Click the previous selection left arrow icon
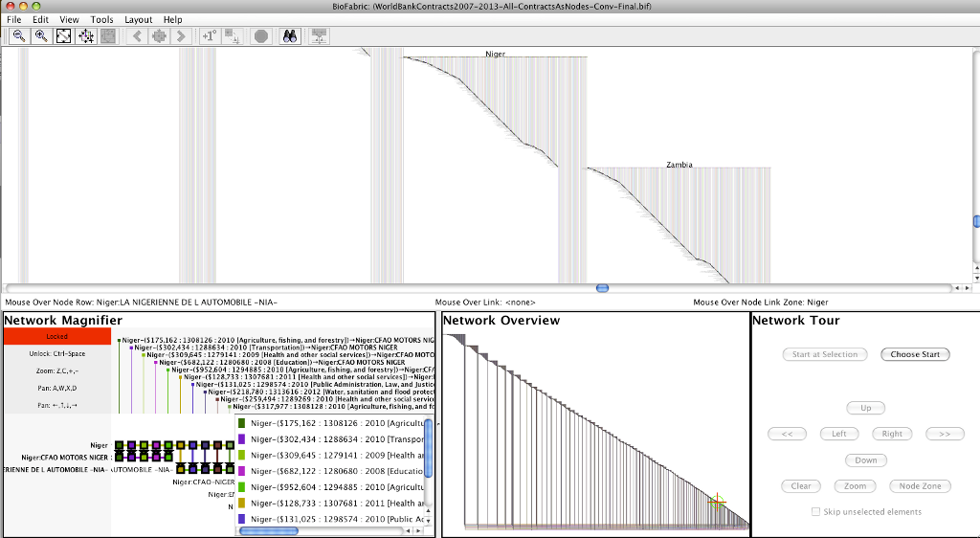 coord(136,36)
